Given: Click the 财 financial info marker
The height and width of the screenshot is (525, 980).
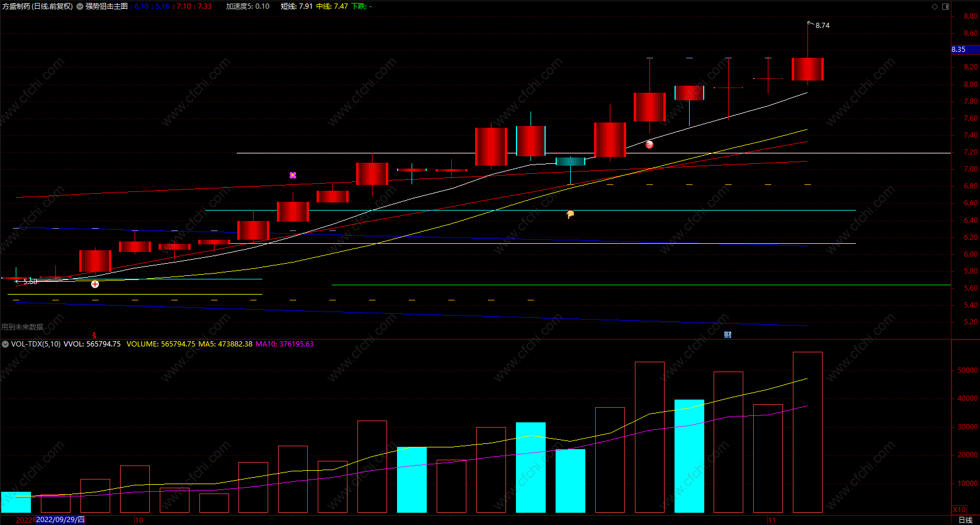Looking at the screenshot, I should point(728,334).
